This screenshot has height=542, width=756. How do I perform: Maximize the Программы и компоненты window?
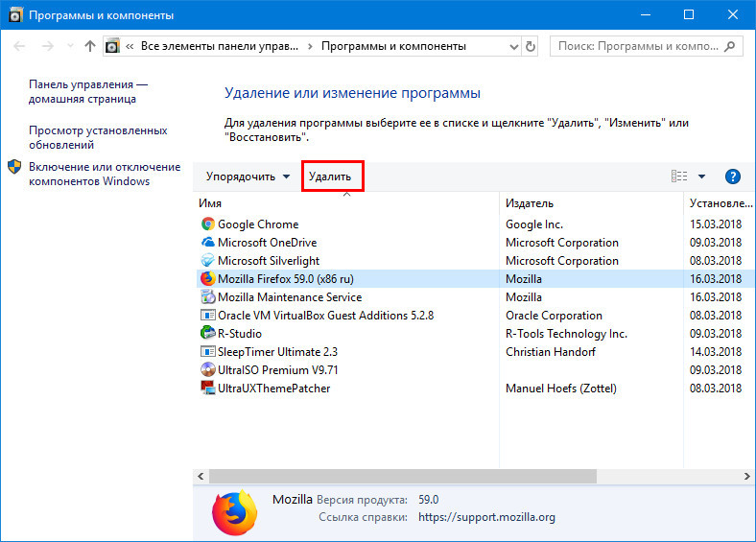point(689,15)
